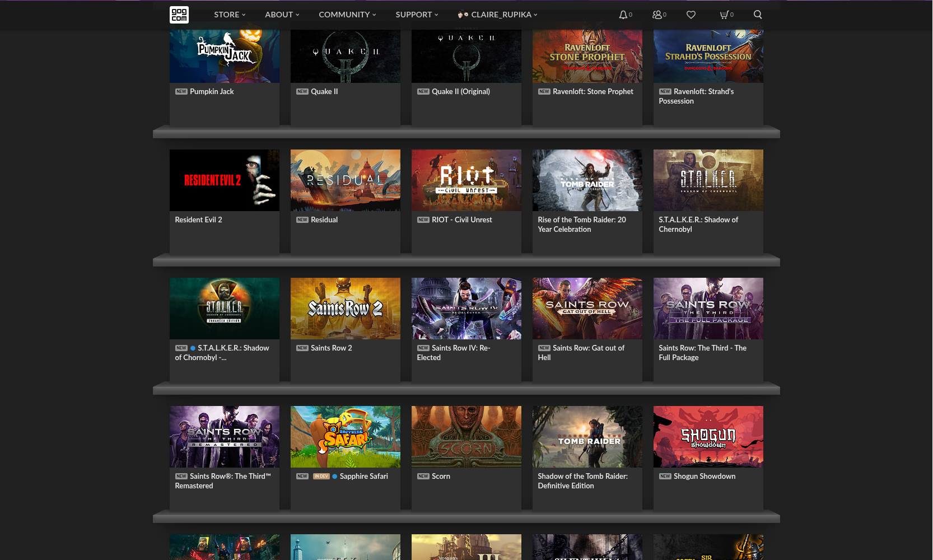Open Sapphire Safari game cover

point(346,437)
